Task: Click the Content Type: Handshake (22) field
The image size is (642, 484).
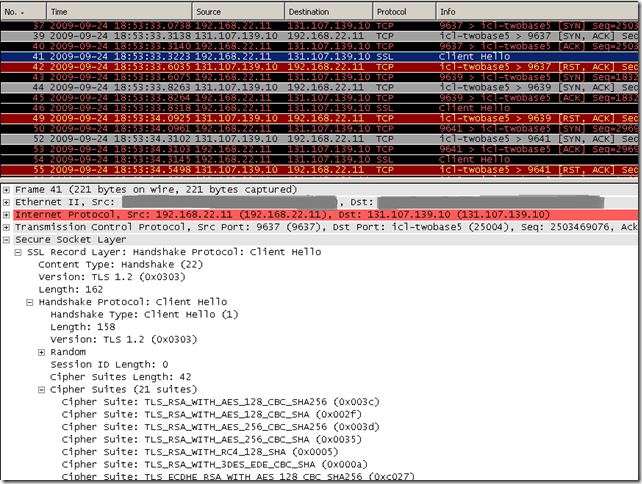Action: point(121,265)
